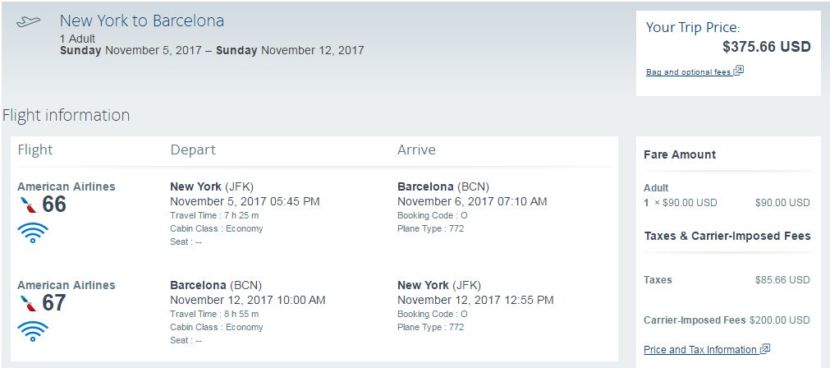The width and height of the screenshot is (830, 368).
Task: Click the Fare Amount heading
Action: pos(680,155)
